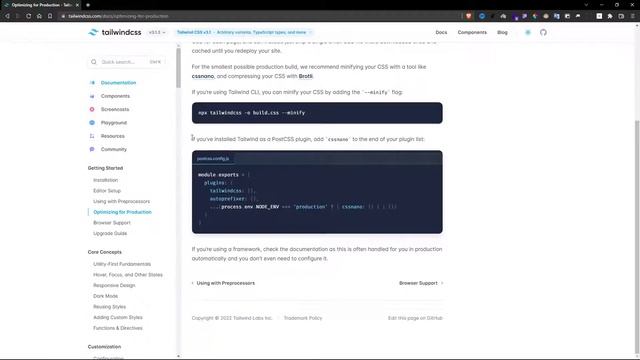
Task: Open Blog in the top navigation
Action: click(x=502, y=32)
